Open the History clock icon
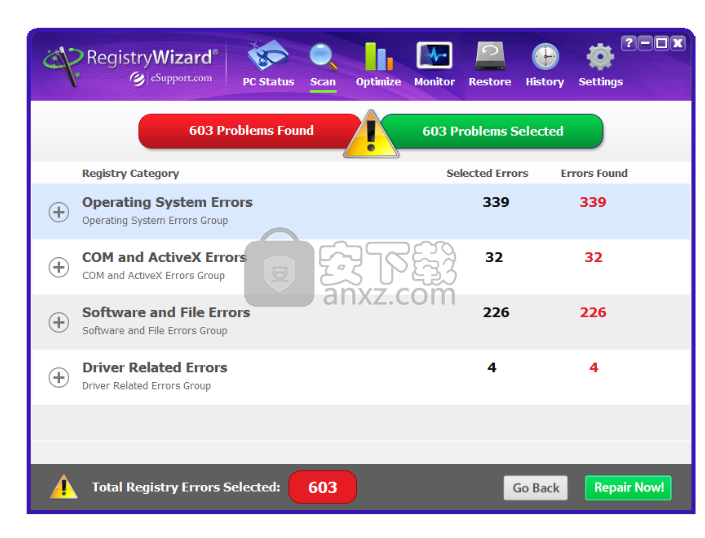Screen dimensions: 705x538 click(545, 57)
